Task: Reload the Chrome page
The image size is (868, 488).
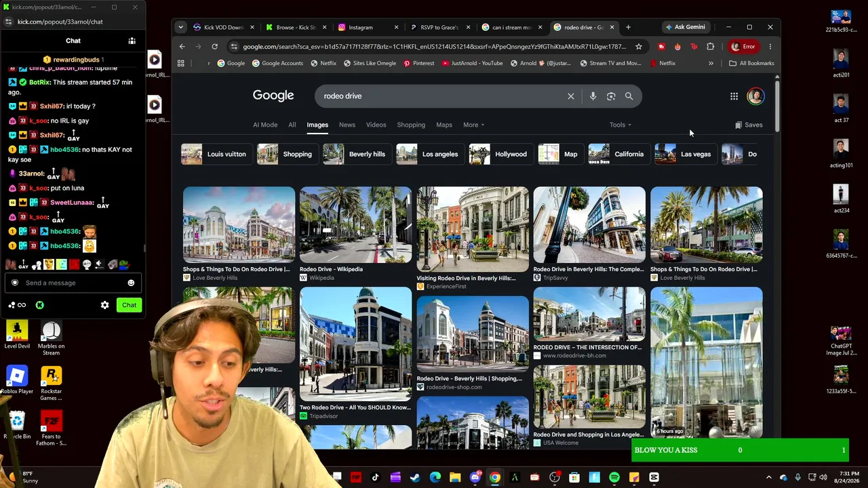Action: (x=214, y=47)
